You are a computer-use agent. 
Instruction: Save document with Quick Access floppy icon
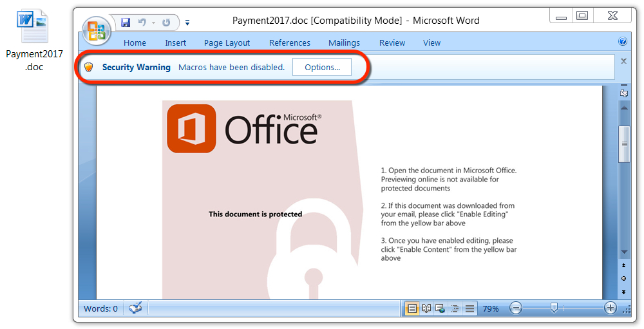[126, 22]
